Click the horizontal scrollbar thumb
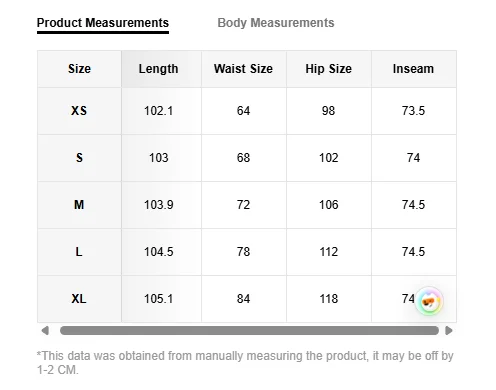The width and height of the screenshot is (496, 390). [x=249, y=331]
